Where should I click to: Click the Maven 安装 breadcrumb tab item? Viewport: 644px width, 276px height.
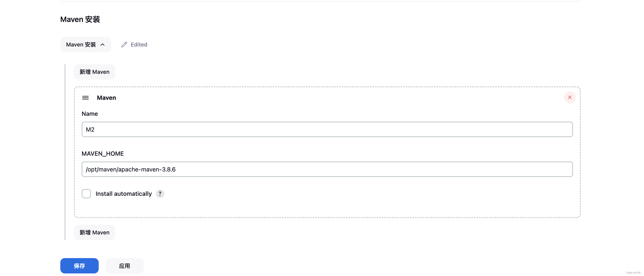tap(85, 44)
